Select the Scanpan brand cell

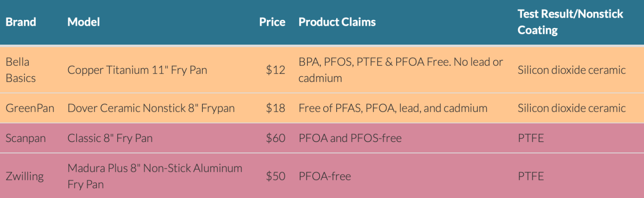(x=26, y=138)
